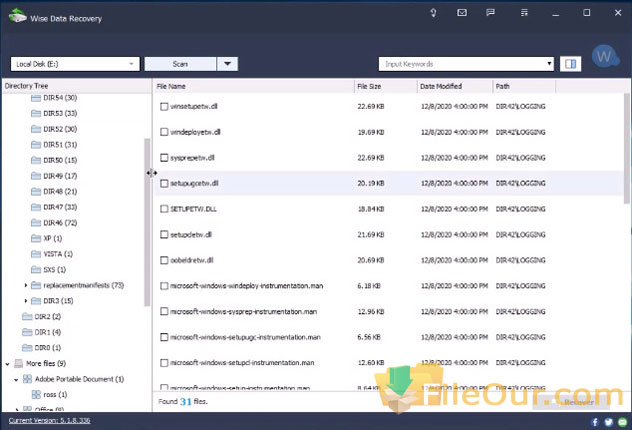
Task: Click the file list vertical scrollbar
Action: tap(627, 148)
